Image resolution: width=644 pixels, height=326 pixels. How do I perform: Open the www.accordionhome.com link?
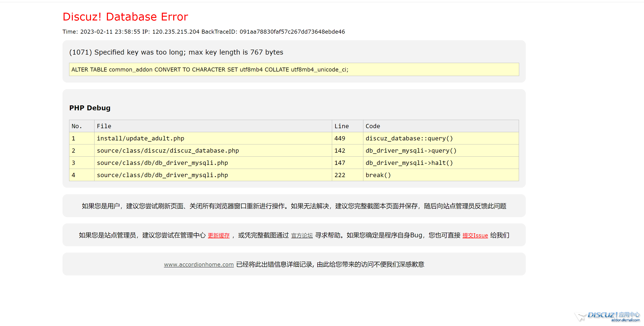[199, 264]
